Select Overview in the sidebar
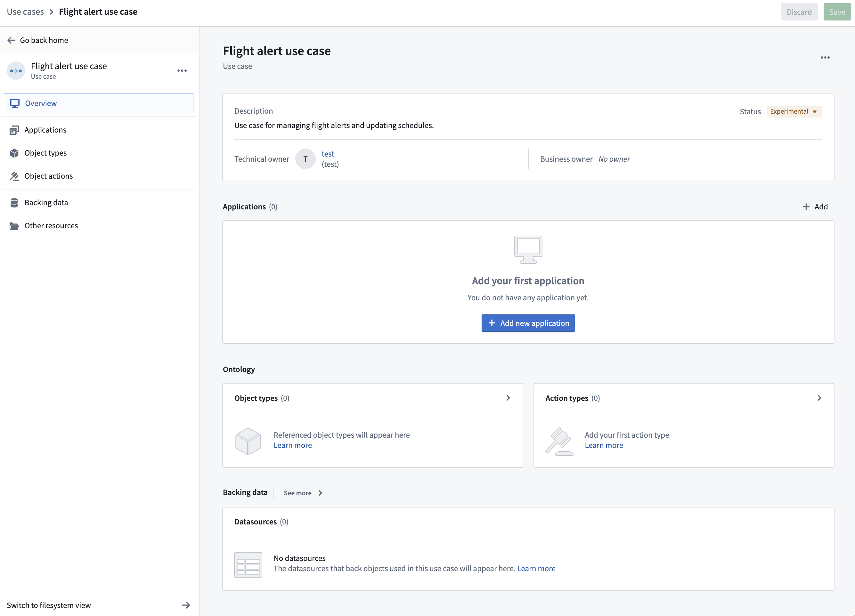This screenshot has height=616, width=855. pyautogui.click(x=98, y=103)
